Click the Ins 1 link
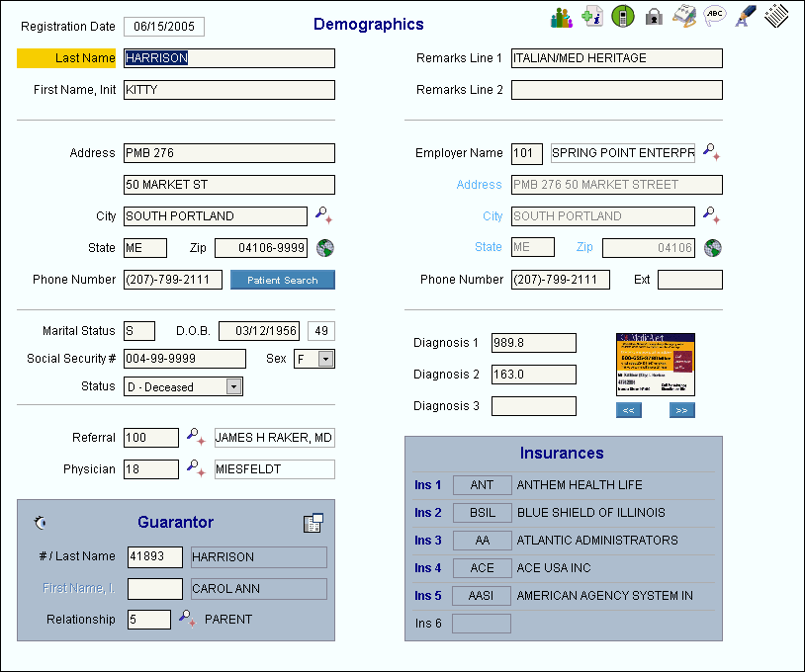Image resolution: width=805 pixels, height=672 pixels. pos(427,485)
